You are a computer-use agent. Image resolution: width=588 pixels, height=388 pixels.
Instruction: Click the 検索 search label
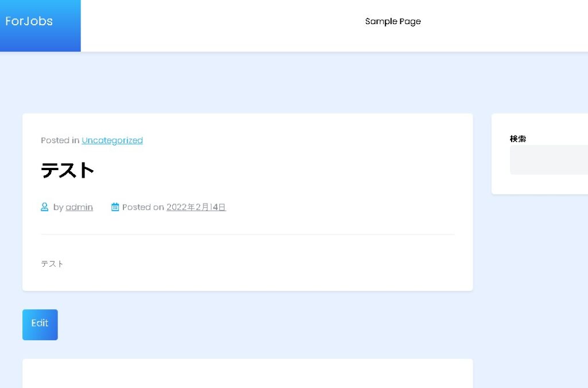pos(518,139)
